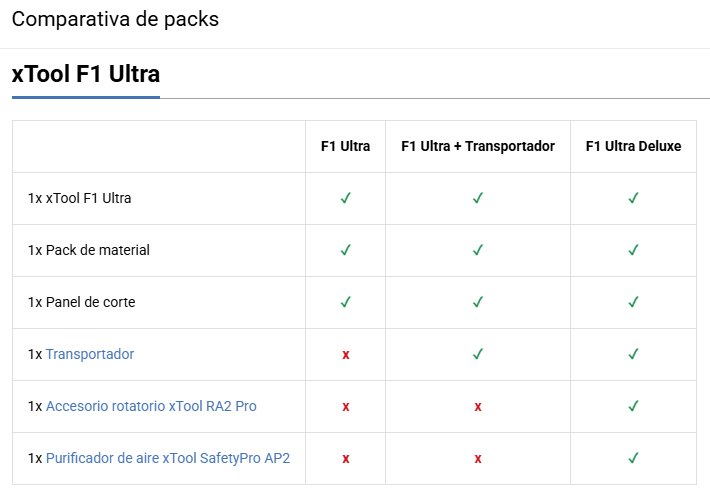Click the F1 Ultra + Transportador column header

pos(478,146)
